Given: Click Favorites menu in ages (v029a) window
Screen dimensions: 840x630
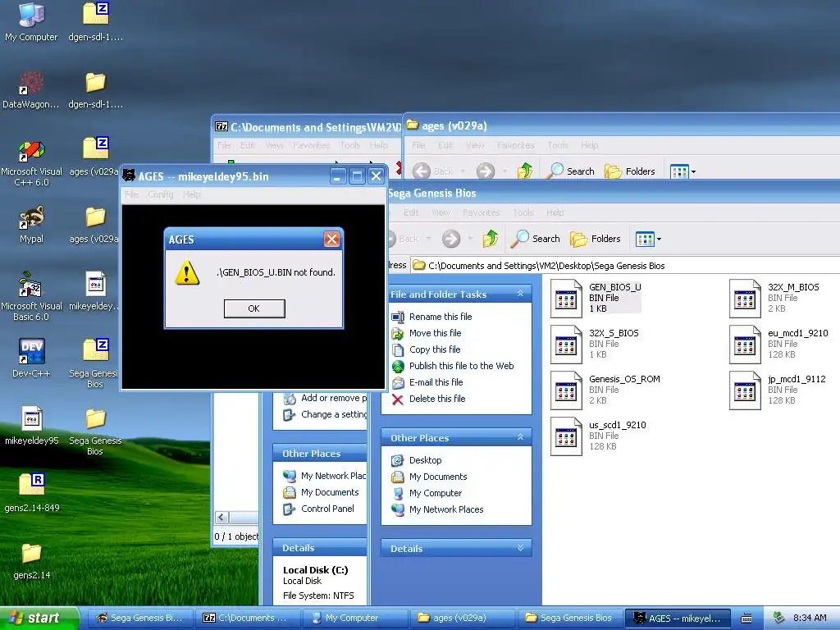Looking at the screenshot, I should [x=515, y=145].
